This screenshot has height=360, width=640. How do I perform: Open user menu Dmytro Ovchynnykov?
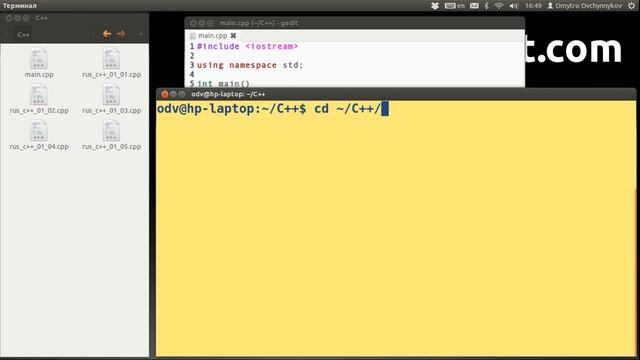[x=584, y=6]
